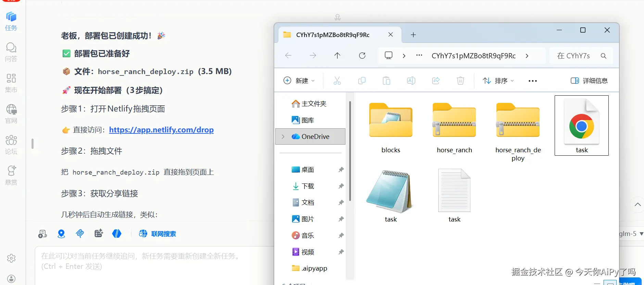644x285 pixels.
Task: Open the app.netlify.com/drop link
Action: tap(161, 130)
